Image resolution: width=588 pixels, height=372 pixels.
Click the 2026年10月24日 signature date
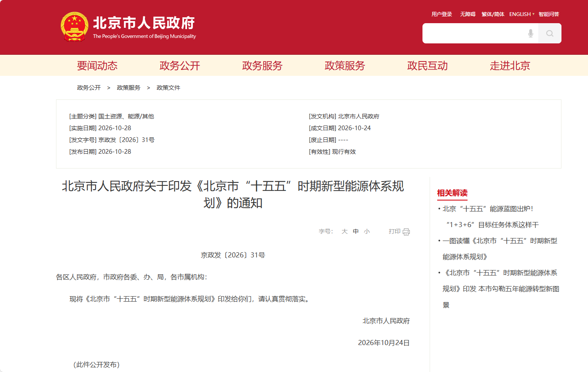384,343
